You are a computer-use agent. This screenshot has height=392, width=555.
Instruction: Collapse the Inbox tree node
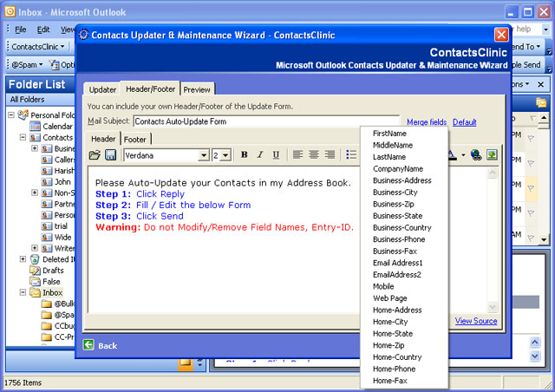(23, 292)
